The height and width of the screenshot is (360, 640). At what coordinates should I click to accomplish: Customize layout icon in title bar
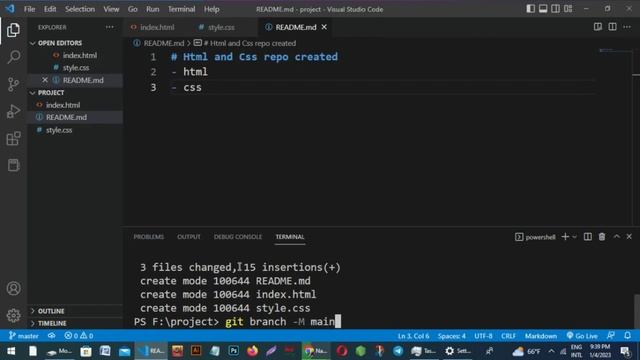pyautogui.click(x=568, y=9)
